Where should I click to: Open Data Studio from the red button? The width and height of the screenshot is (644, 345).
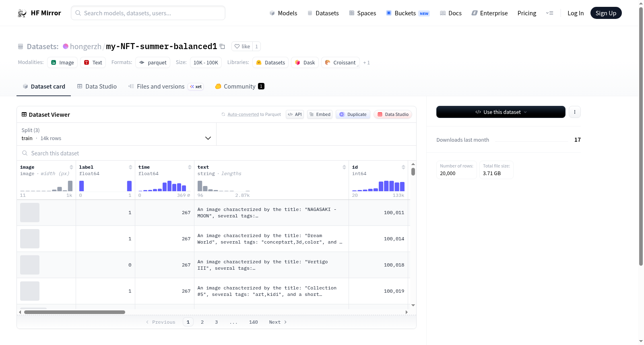click(x=393, y=114)
